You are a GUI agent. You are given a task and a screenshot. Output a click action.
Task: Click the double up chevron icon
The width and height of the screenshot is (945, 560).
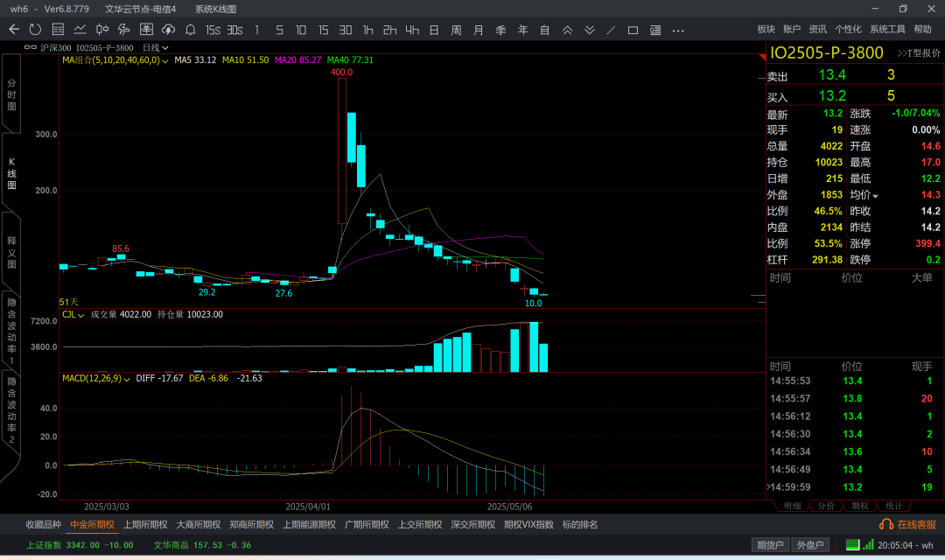[567, 30]
